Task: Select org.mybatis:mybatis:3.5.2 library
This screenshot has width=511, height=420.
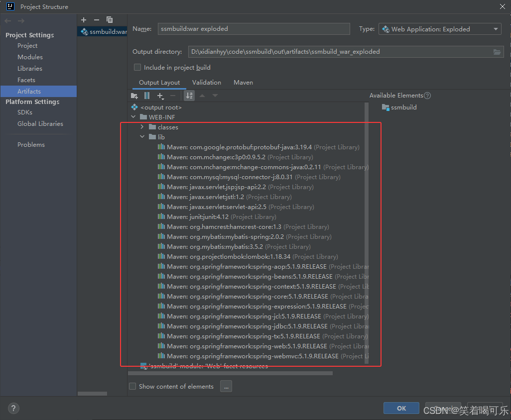Action: [x=234, y=247]
